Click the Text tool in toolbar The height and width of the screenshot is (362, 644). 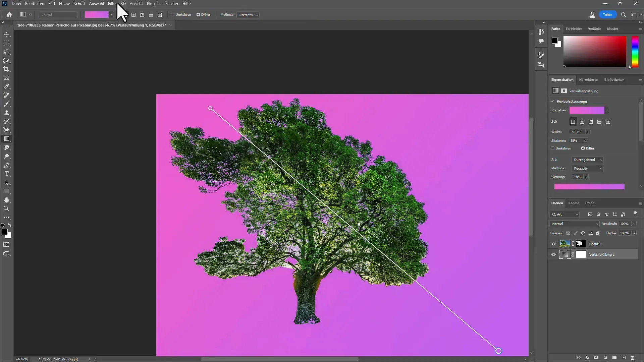tap(6, 174)
